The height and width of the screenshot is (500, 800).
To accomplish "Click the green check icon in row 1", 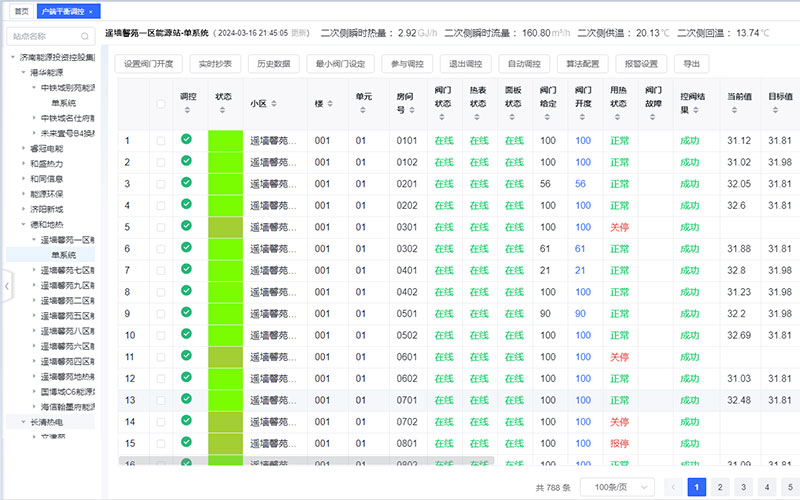I will click(x=186, y=139).
